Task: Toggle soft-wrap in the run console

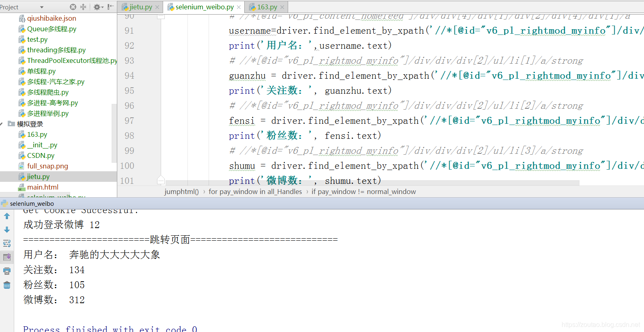Action: click(7, 244)
